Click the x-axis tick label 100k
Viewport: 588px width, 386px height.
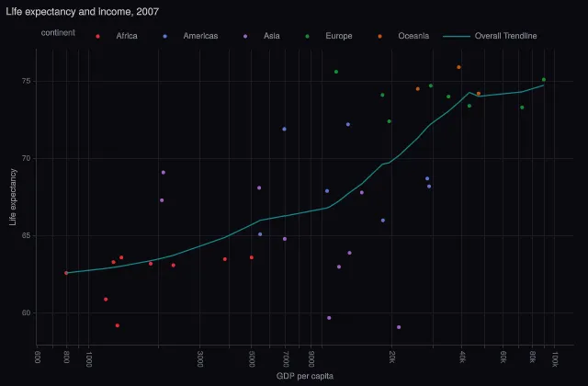click(x=555, y=359)
